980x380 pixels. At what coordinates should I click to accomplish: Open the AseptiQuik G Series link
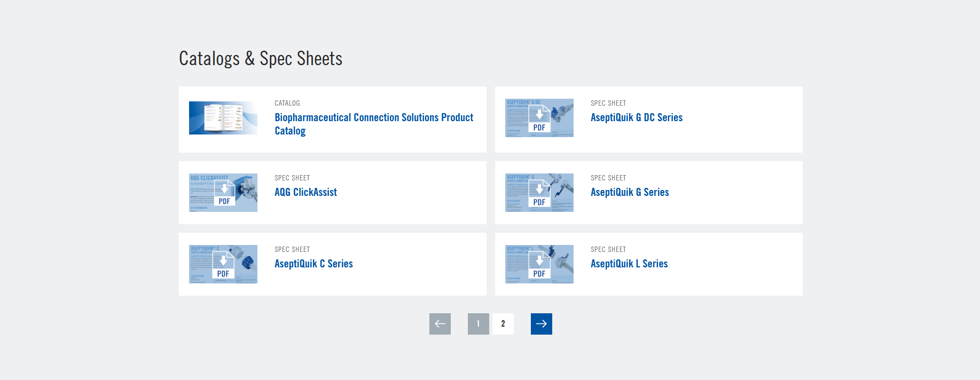(x=630, y=192)
